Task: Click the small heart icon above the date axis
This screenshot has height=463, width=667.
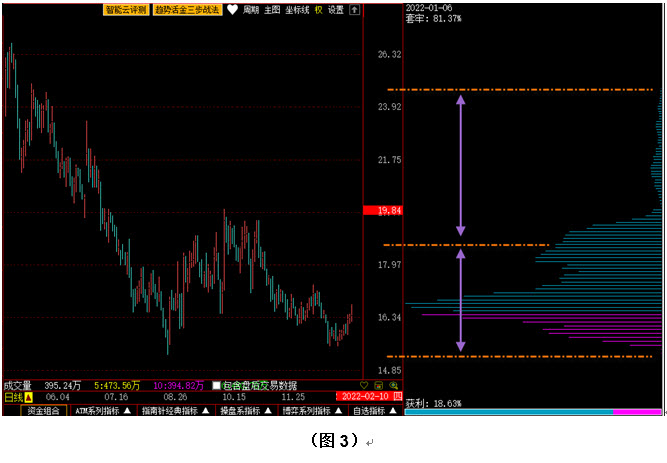Action: click(x=365, y=385)
